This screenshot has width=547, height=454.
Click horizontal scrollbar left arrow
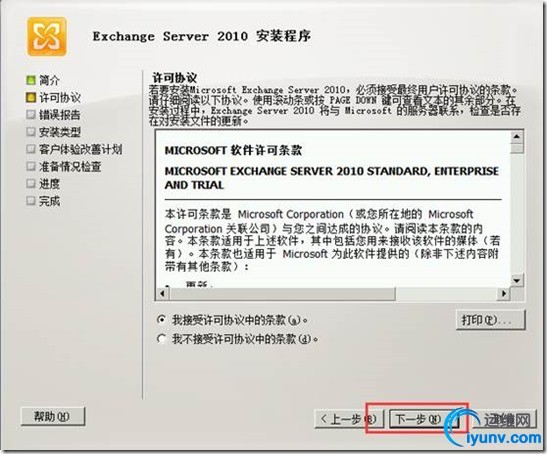click(x=163, y=294)
